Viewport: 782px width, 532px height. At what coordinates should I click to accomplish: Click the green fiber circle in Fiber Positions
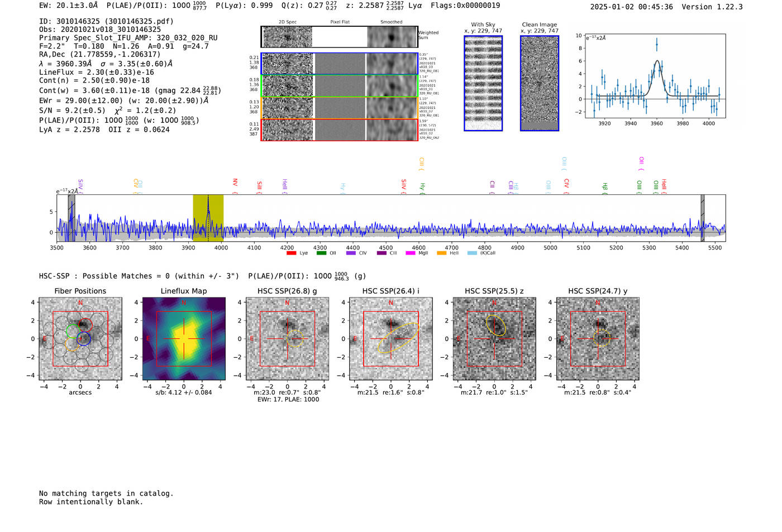coord(73,330)
